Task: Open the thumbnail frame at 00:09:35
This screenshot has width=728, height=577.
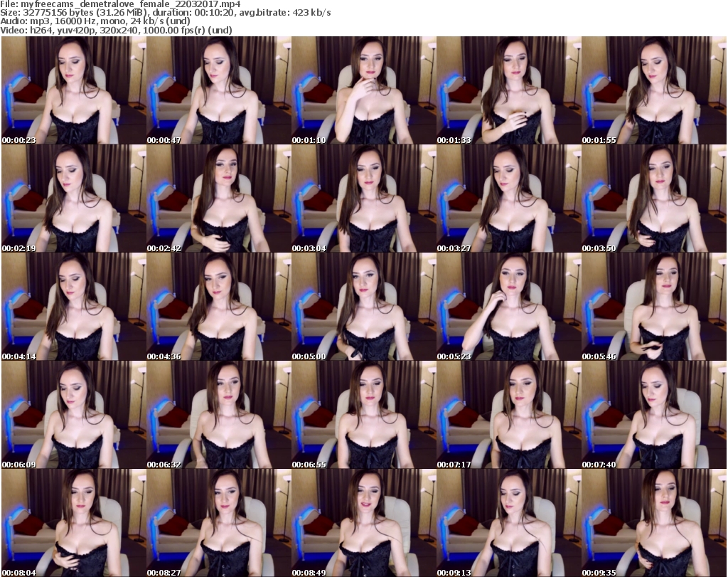Action: 654,523
